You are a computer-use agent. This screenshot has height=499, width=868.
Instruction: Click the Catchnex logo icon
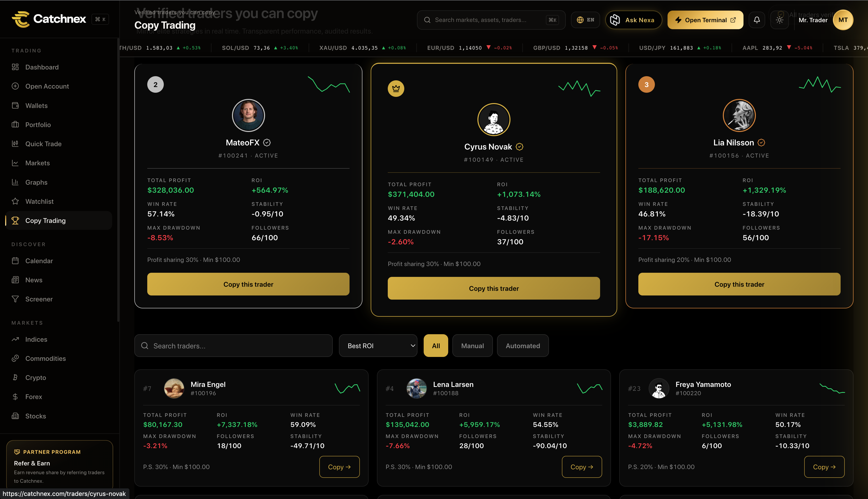pos(21,19)
